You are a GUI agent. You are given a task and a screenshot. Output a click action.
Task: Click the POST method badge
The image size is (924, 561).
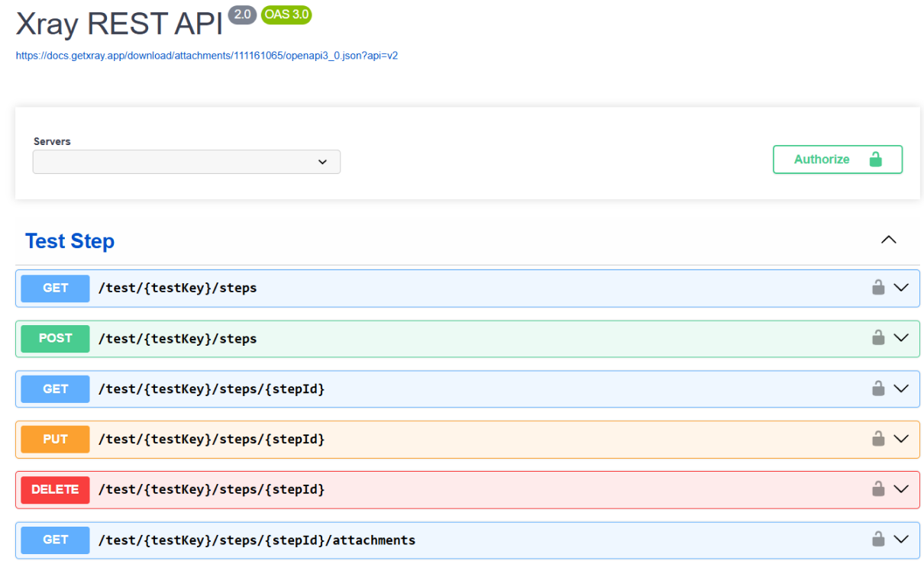click(x=55, y=338)
